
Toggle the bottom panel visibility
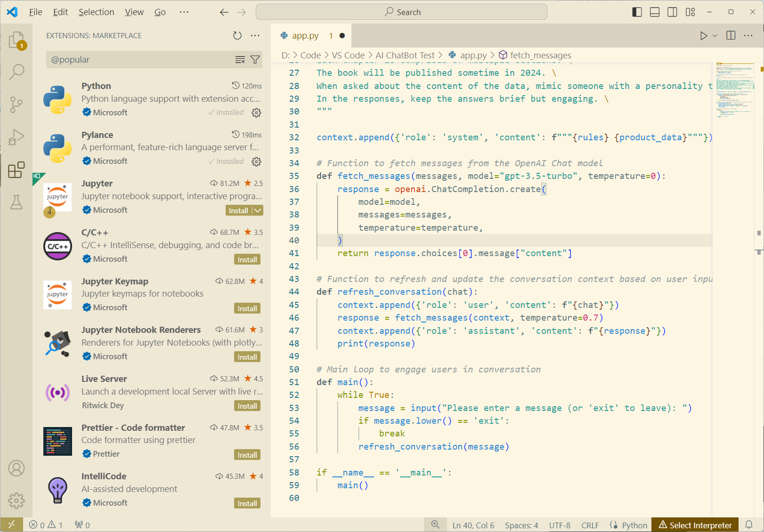tap(655, 12)
